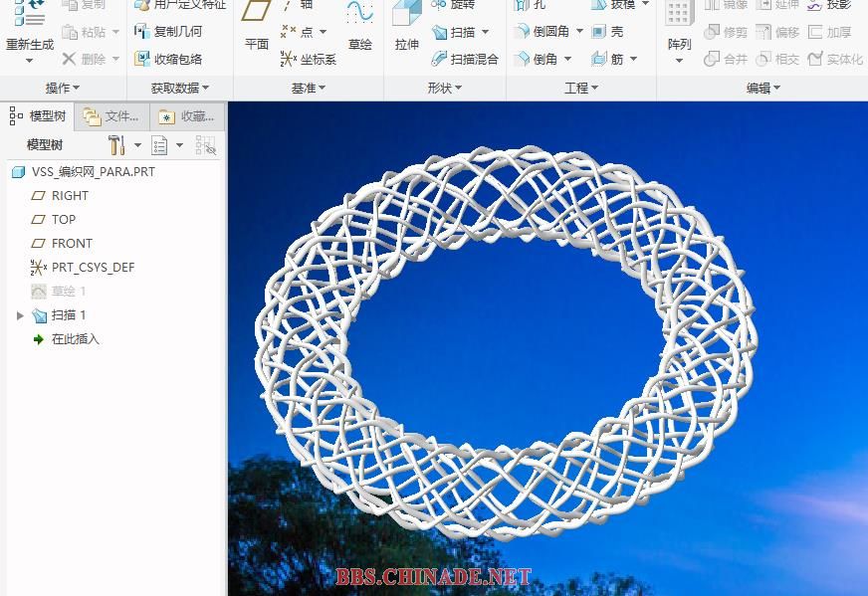Expand the 扫描 1 feature node
This screenshot has height=596, width=868.
20,315
